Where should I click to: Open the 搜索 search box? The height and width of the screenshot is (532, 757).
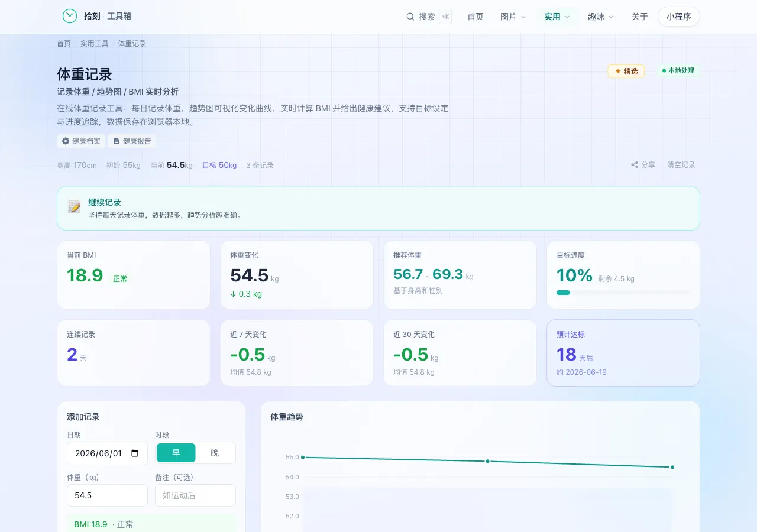coord(429,17)
